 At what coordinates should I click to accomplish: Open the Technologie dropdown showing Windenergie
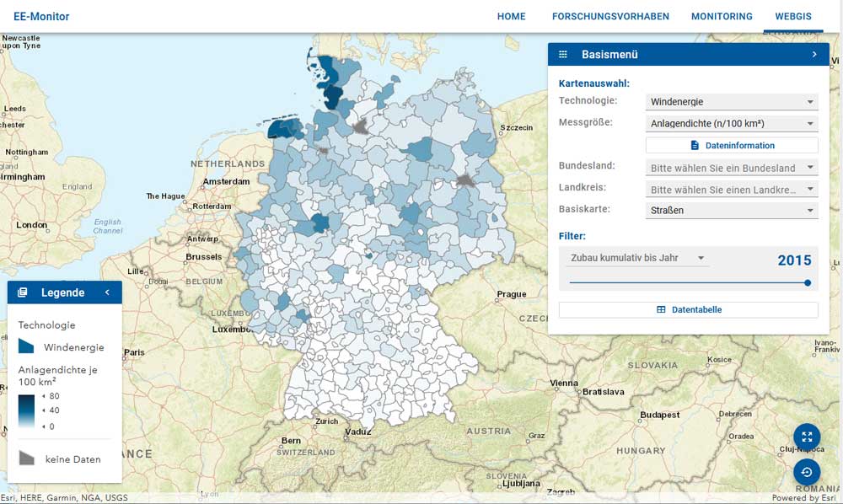[x=731, y=102]
